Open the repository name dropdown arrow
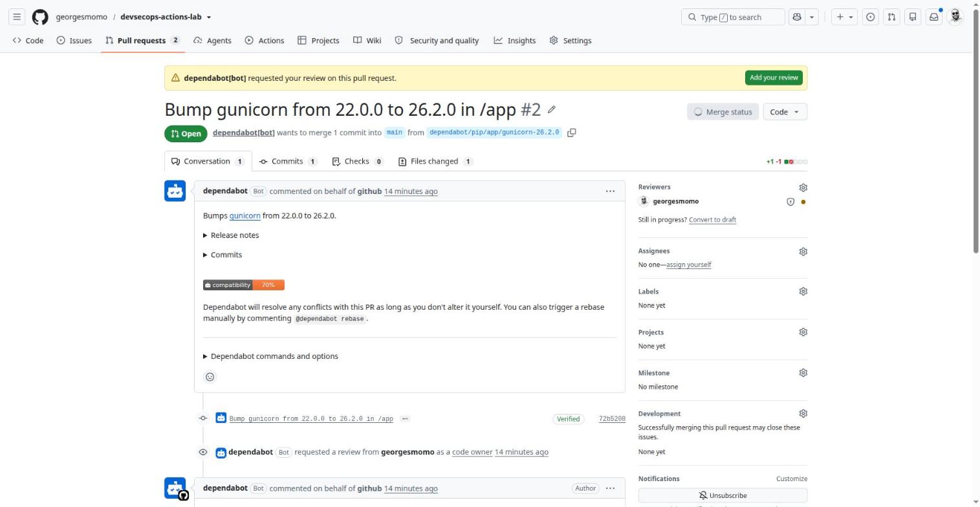The width and height of the screenshot is (980, 507). 208,17
